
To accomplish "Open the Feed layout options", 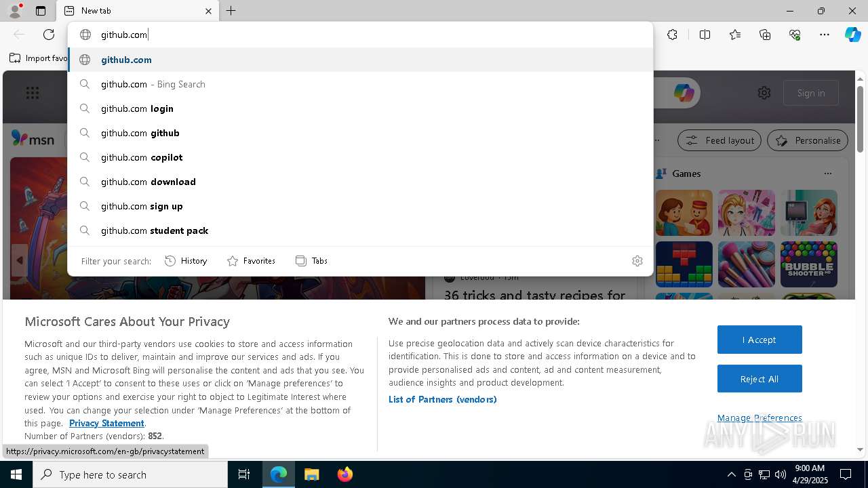I will 720,140.
